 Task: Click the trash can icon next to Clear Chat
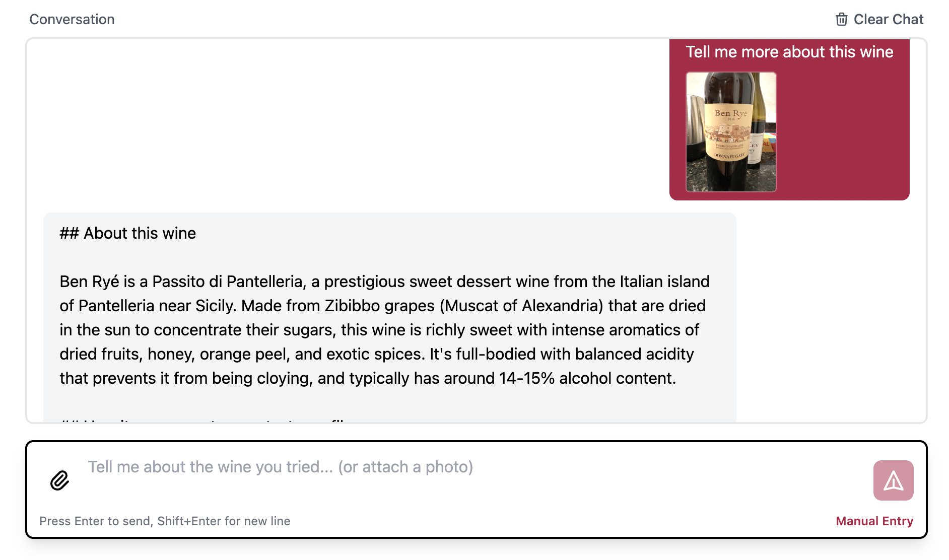click(841, 19)
